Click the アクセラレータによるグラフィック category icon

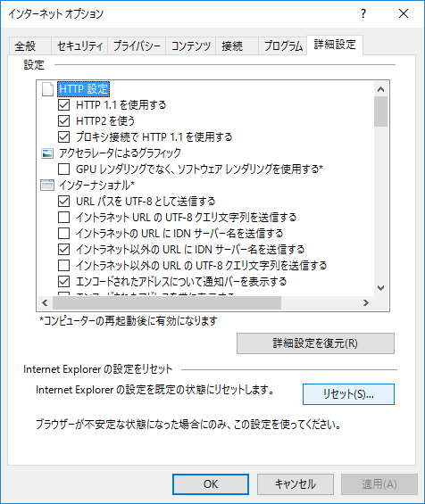coord(47,153)
